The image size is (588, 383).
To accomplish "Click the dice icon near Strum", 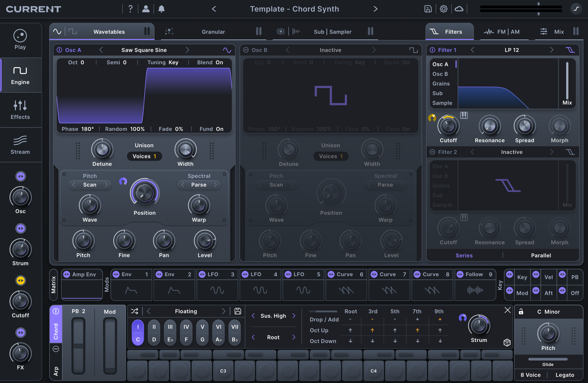I will (507, 342).
